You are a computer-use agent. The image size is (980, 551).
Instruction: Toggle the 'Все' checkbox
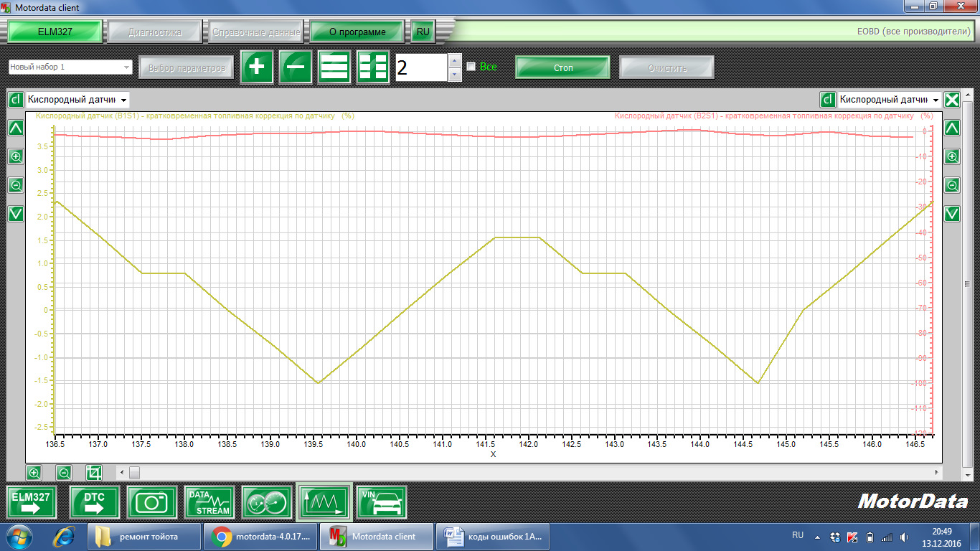point(471,67)
